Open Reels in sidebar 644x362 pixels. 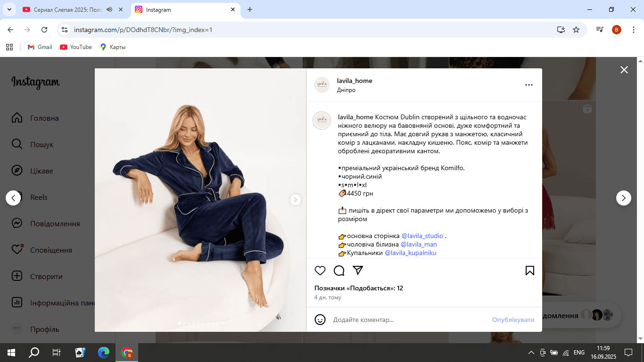pyautogui.click(x=30, y=197)
